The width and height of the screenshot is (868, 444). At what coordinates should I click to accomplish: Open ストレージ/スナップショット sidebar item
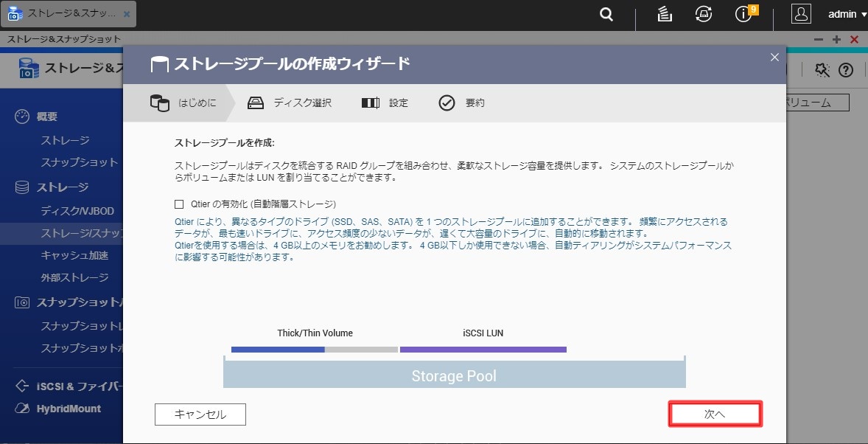click(61, 234)
